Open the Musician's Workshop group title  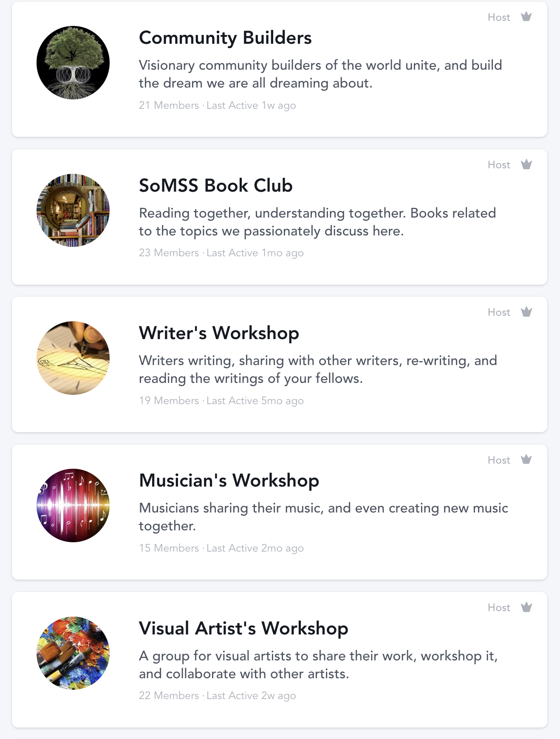pyautogui.click(x=229, y=481)
